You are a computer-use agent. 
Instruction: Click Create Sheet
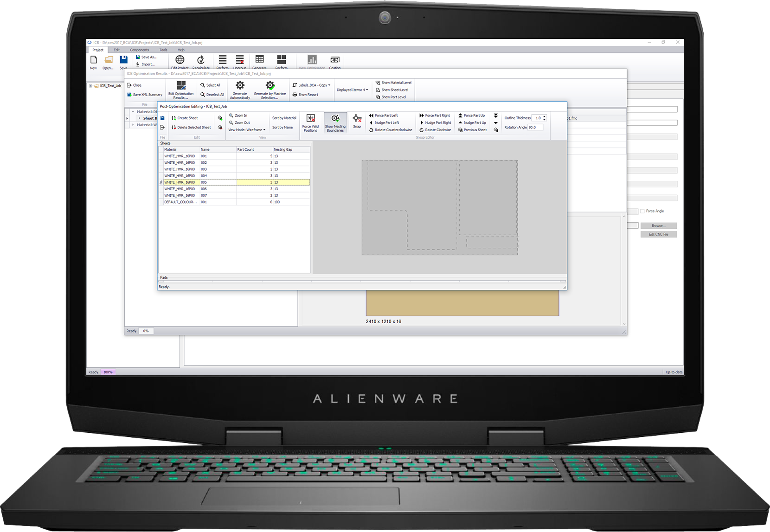point(185,118)
